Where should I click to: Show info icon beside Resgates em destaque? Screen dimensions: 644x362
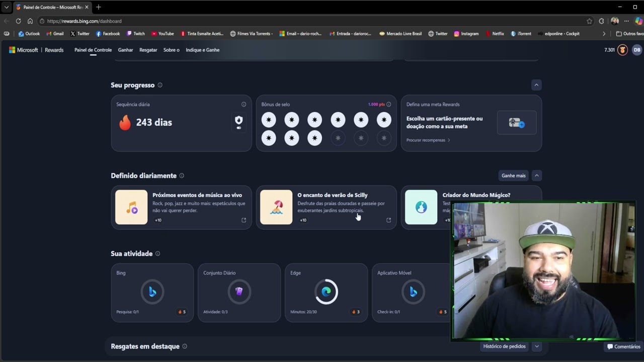click(185, 346)
